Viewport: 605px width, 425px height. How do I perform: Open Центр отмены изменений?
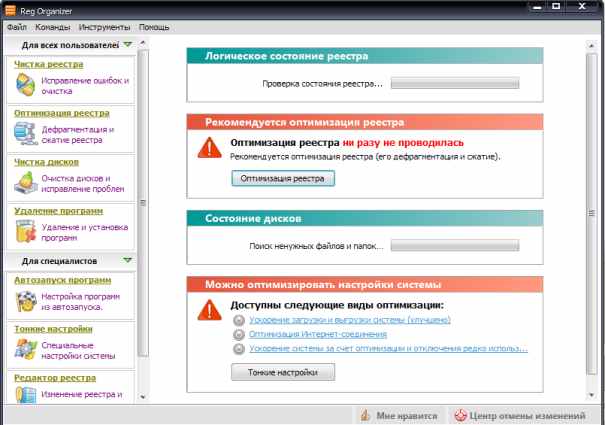(x=519, y=415)
